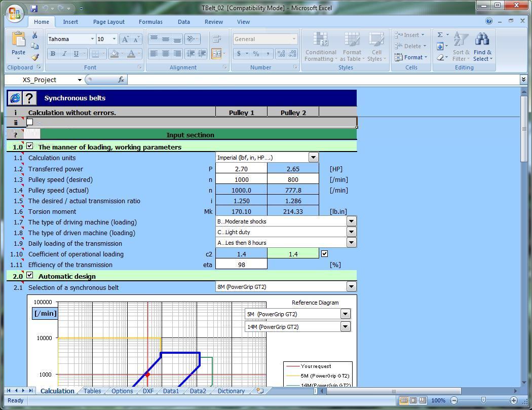
Task: Open daily loading dropdown
Action: [x=352, y=242]
